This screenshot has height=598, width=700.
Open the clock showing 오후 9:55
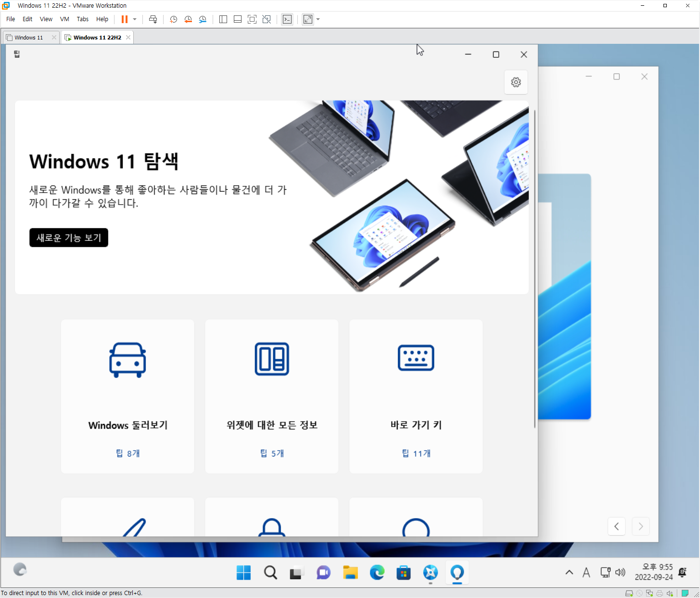coord(654,572)
